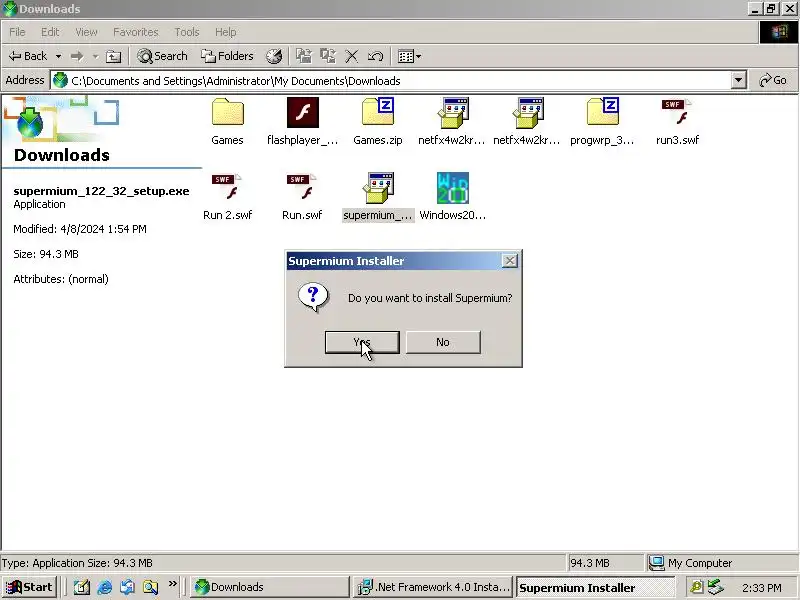Switch to Supermium Installer taskbar button
Screen dimensions: 800x600
pos(595,587)
